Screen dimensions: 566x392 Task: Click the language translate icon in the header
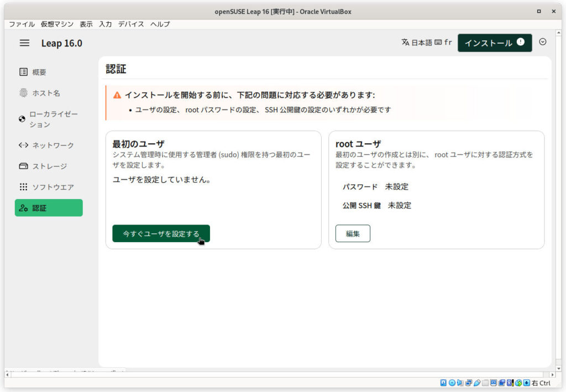[x=405, y=42]
